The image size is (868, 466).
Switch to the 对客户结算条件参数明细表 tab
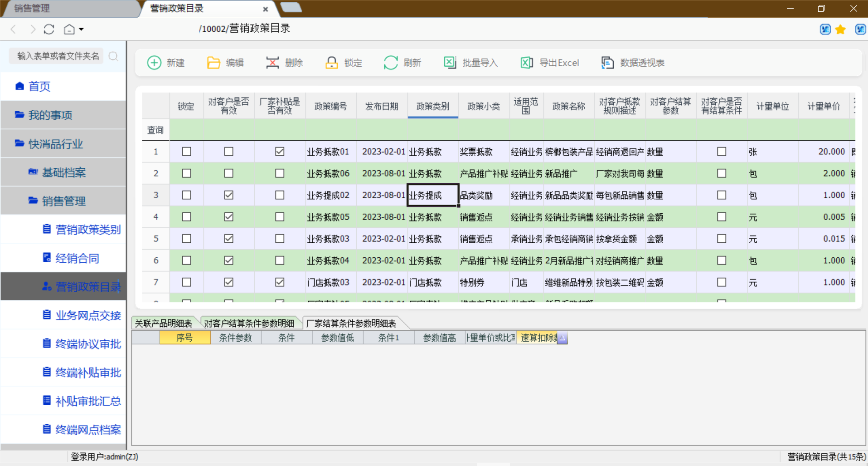[x=249, y=323]
